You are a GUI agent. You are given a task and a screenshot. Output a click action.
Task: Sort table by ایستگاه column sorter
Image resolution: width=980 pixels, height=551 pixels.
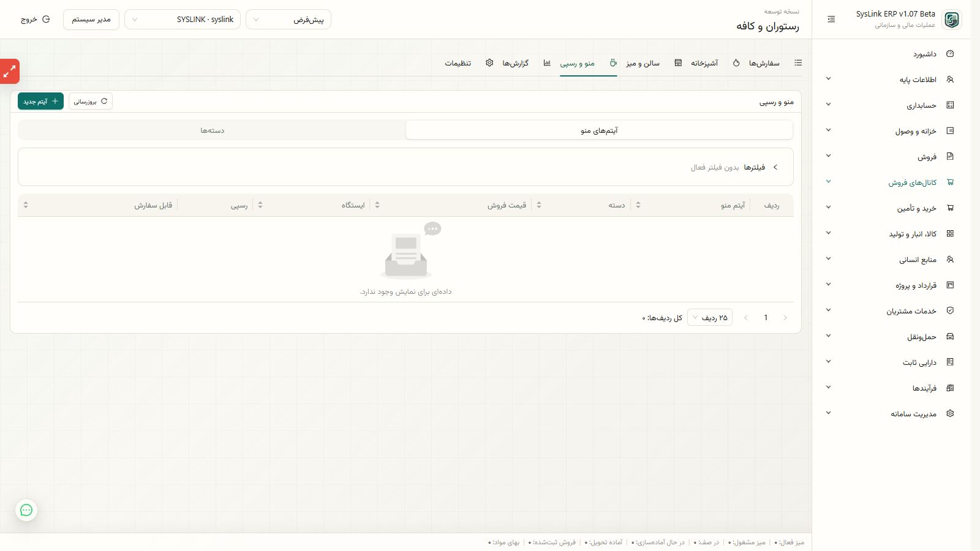pyautogui.click(x=260, y=205)
